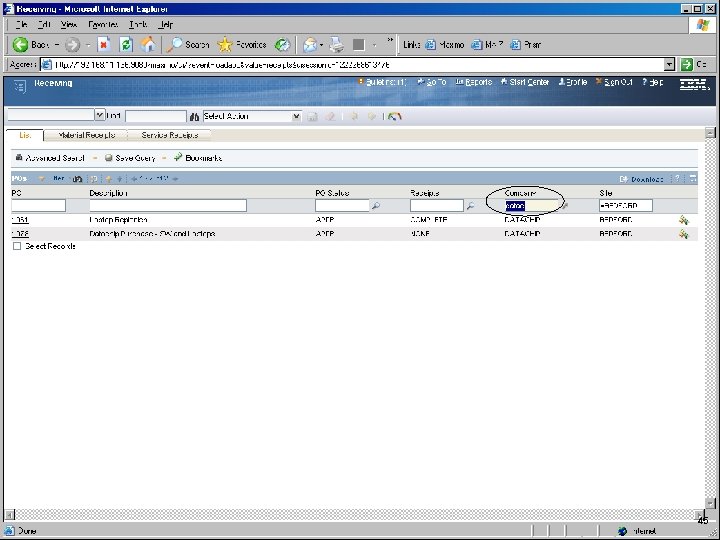Select the List tab
The height and width of the screenshot is (540, 720).
pos(25,135)
